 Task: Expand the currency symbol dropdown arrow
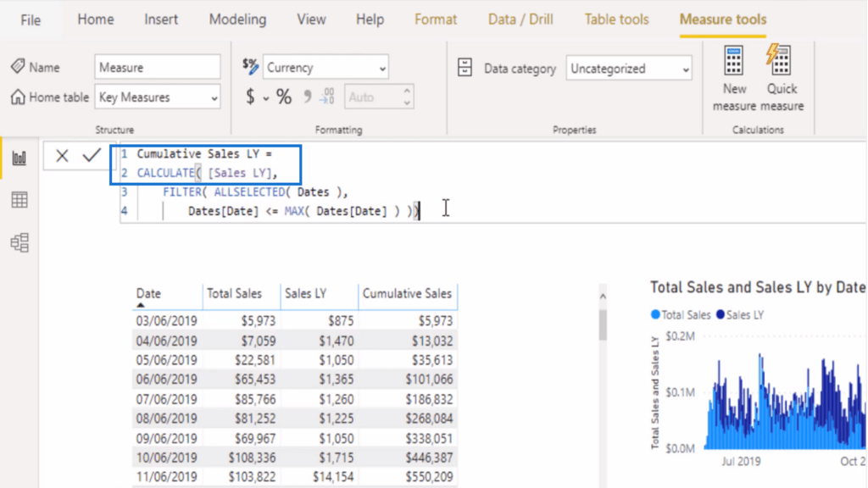point(265,98)
